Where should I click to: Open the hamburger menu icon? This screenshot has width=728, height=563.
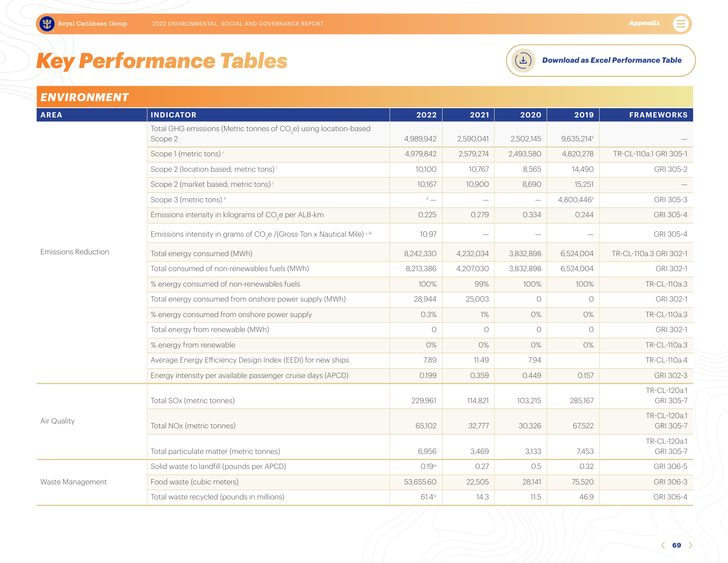681,24
